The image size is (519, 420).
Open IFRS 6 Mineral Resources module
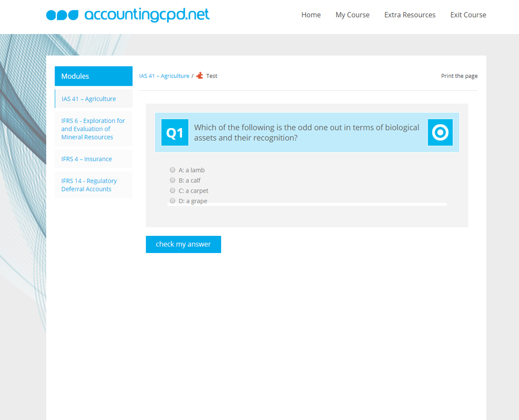(93, 129)
